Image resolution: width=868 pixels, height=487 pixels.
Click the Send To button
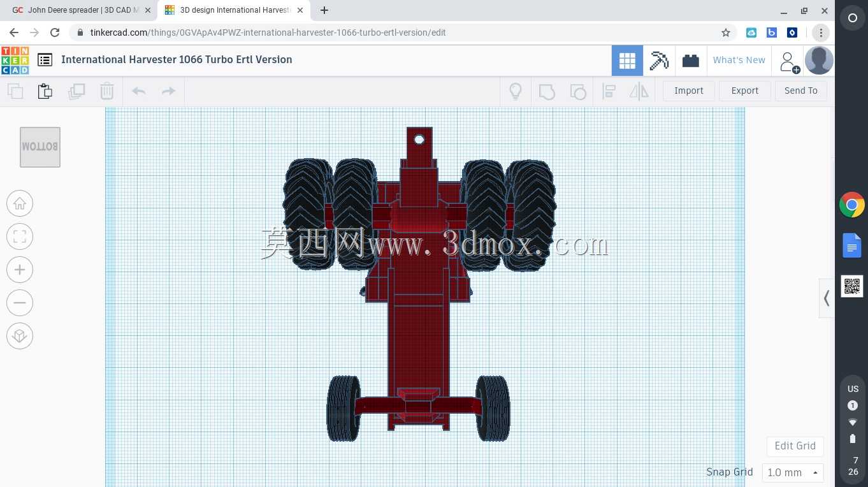[x=801, y=91]
